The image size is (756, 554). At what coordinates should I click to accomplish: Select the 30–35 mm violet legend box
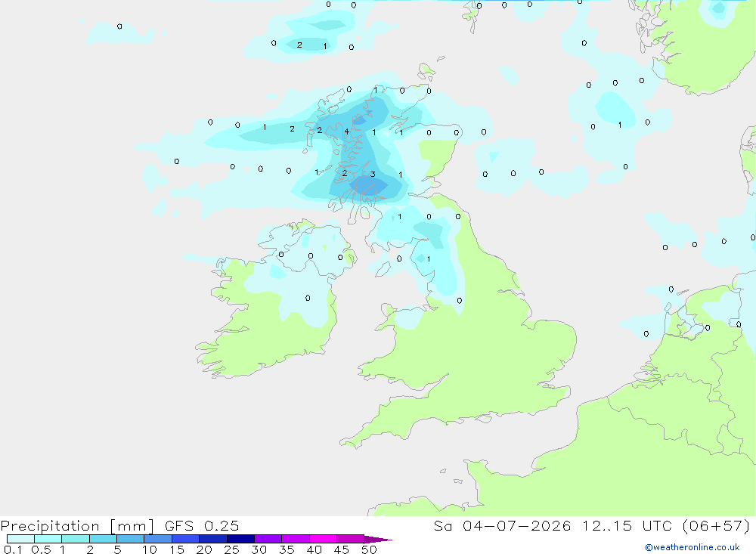[x=268, y=539]
